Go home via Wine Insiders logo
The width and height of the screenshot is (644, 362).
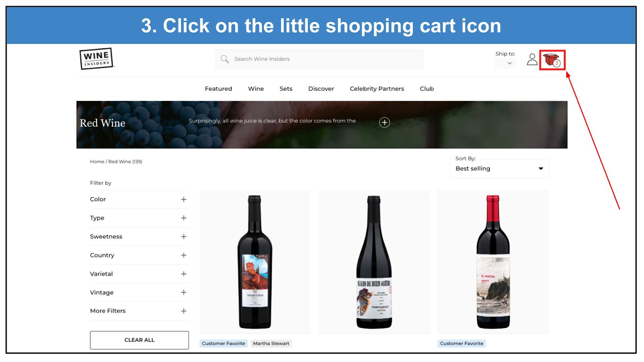[96, 59]
